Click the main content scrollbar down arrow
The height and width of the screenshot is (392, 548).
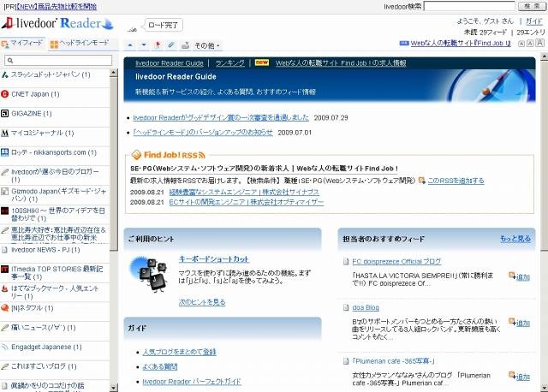(x=545, y=388)
